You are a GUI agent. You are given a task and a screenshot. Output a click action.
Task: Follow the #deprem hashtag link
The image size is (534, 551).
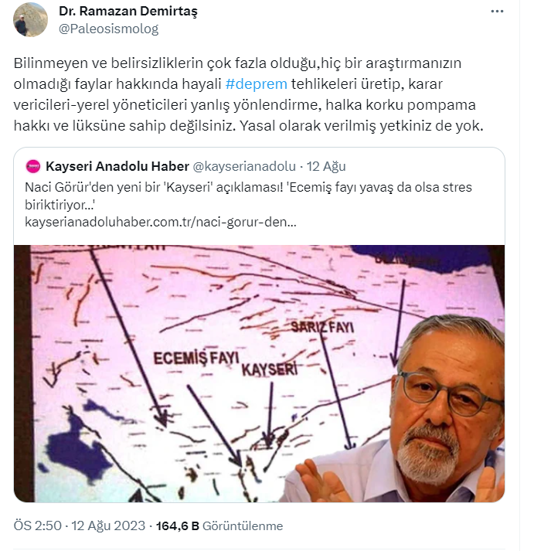[256, 84]
